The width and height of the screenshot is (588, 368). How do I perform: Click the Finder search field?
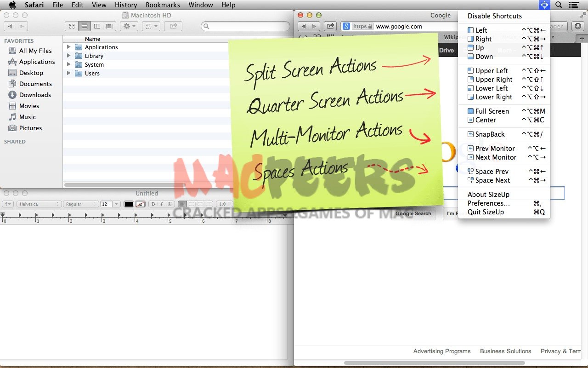point(246,27)
